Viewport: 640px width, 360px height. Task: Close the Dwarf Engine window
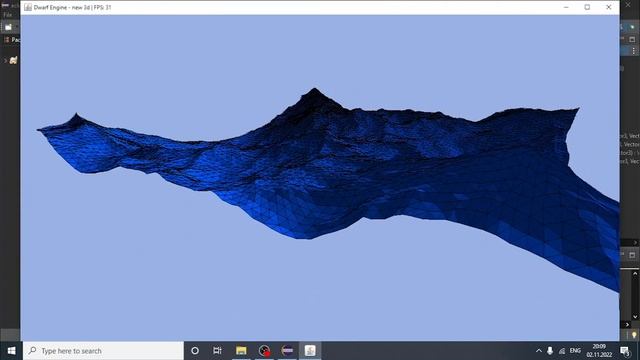tap(609, 7)
